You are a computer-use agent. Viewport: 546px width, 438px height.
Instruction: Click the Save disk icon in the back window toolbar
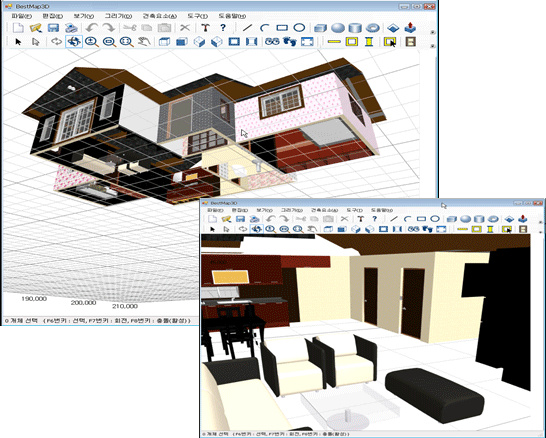(x=53, y=28)
